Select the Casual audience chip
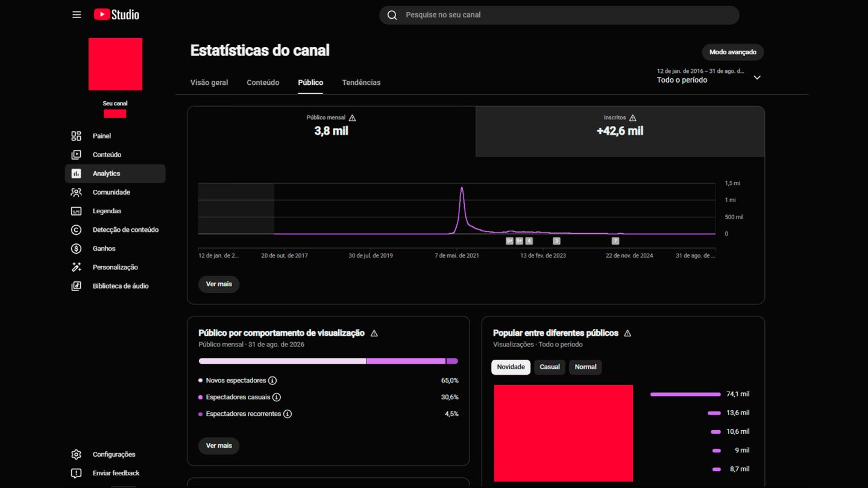868x488 pixels. point(550,367)
